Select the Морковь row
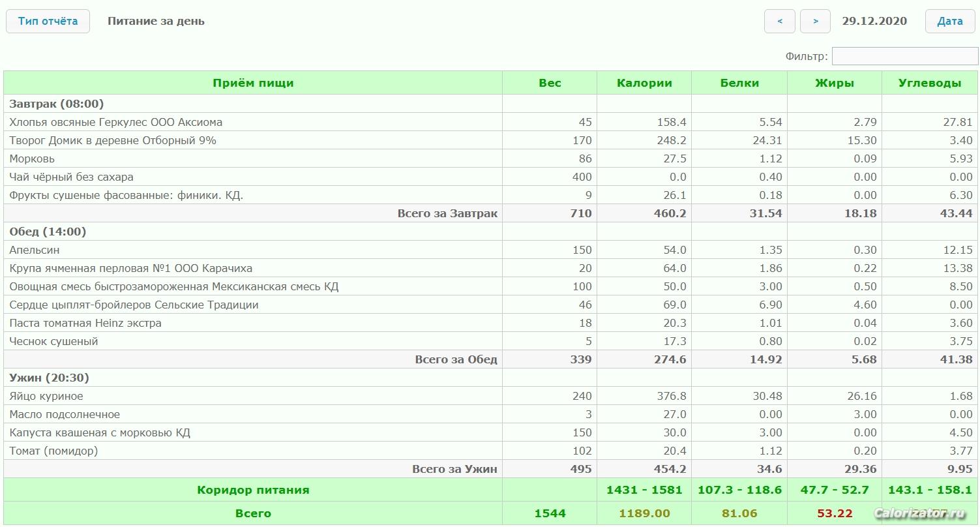980x527 pixels. click(490, 158)
